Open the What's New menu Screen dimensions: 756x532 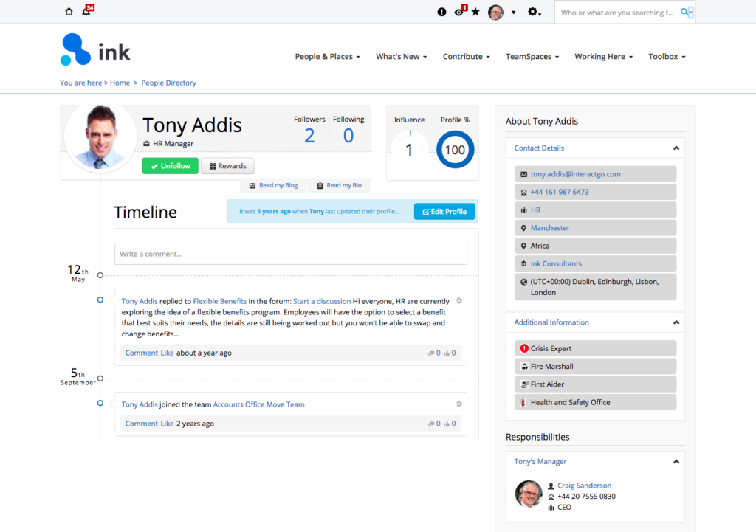(x=401, y=56)
